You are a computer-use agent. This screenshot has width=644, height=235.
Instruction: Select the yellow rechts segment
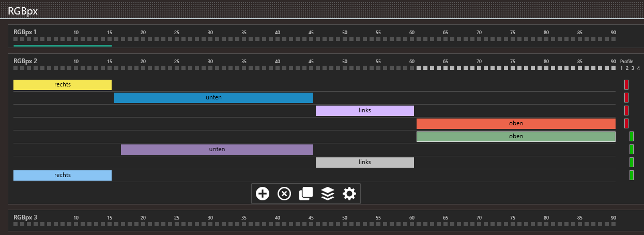click(x=63, y=85)
